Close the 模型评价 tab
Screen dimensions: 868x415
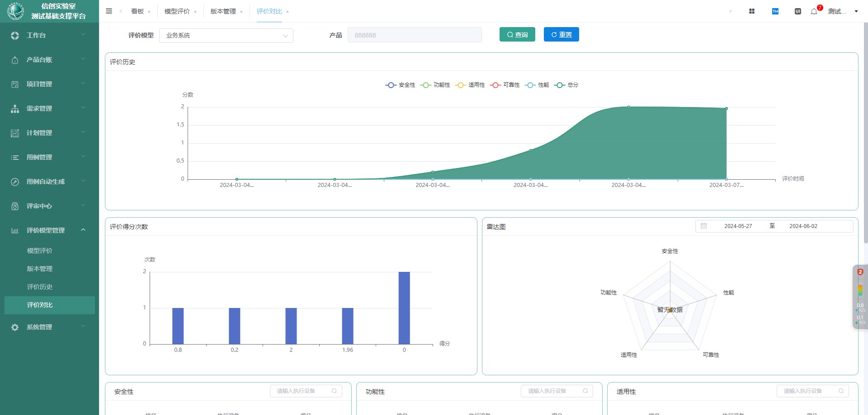tap(195, 12)
